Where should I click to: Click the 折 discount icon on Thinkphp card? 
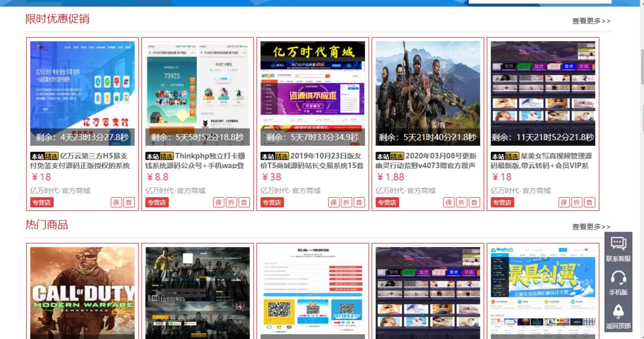[x=231, y=202]
